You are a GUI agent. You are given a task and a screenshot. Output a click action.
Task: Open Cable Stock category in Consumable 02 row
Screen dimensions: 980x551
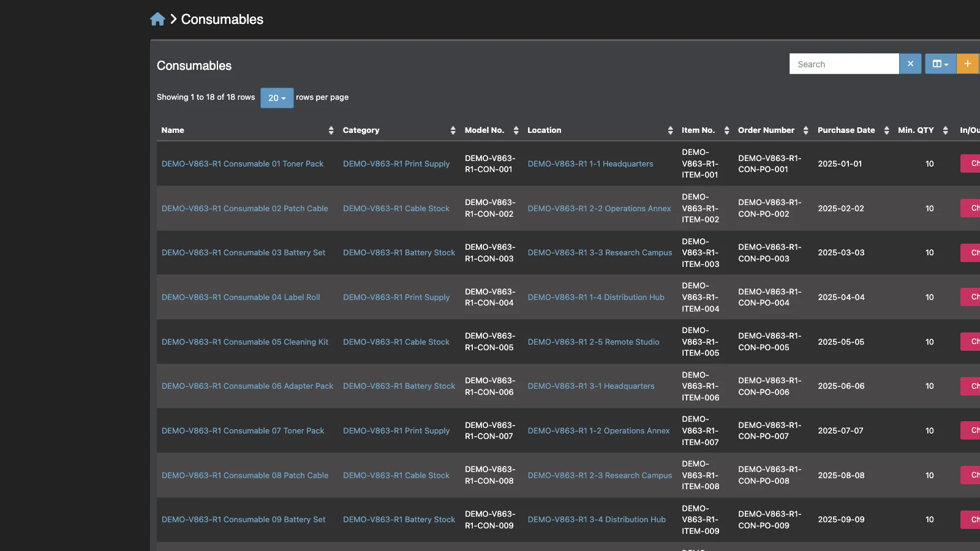tap(396, 208)
